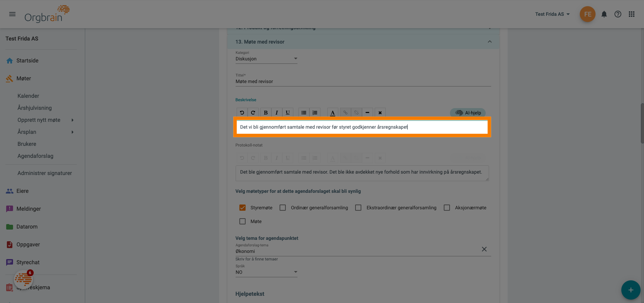
Task: Check the Møte checkbox
Action: point(242,221)
